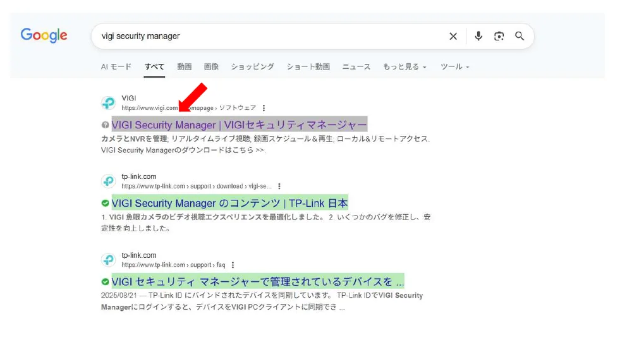Open VIGI Security Manager | VIGIセキュリティマネージャー link
The width and height of the screenshot is (632, 364).
click(x=240, y=125)
